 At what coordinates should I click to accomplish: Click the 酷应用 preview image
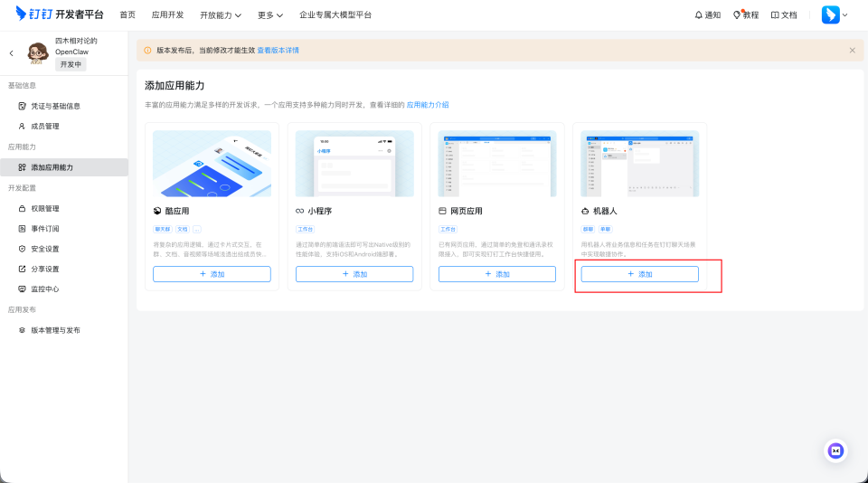pyautogui.click(x=212, y=164)
